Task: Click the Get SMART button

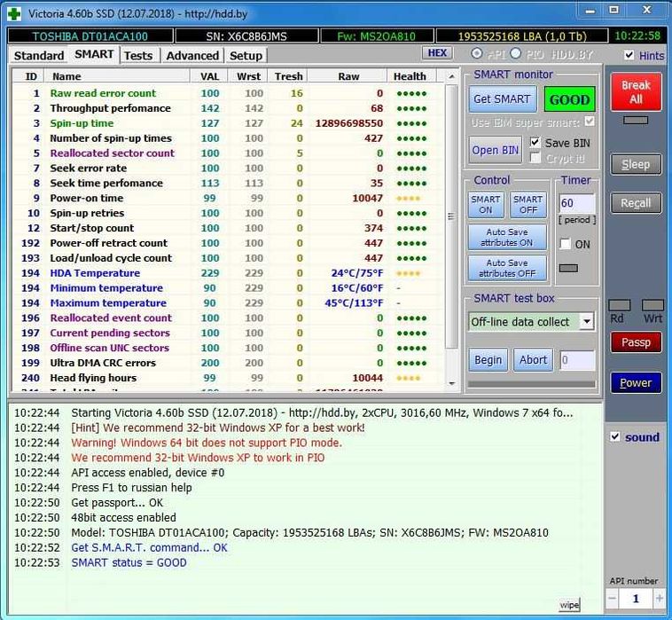Action: point(502,99)
